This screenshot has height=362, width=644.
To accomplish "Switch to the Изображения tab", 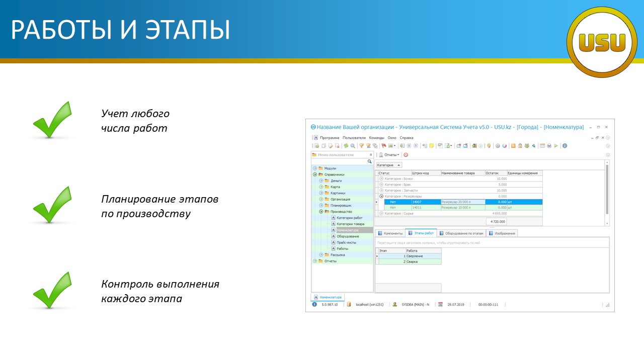I will pos(502,233).
